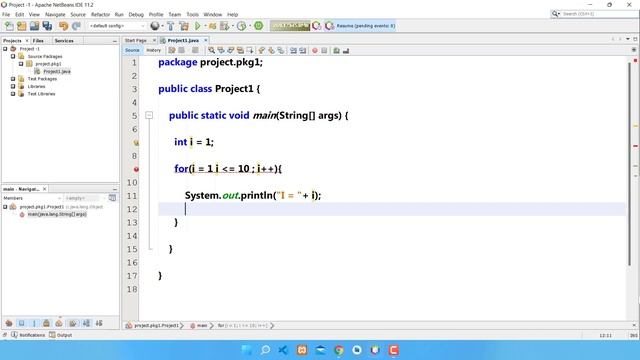Screen dimensions: 640x360
Task: Click the New File toolbar icon
Action: pyautogui.click(x=9, y=26)
